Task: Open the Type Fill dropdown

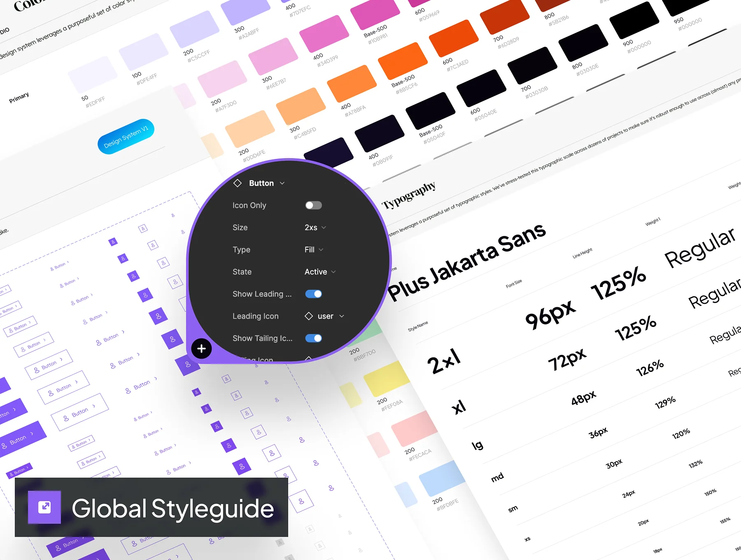Action: coord(314,250)
